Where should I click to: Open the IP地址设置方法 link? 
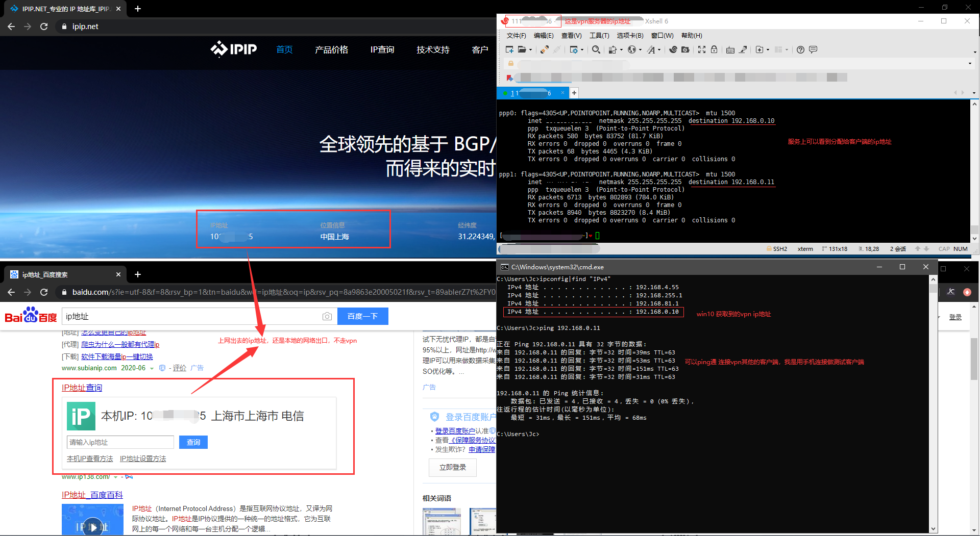(x=143, y=458)
